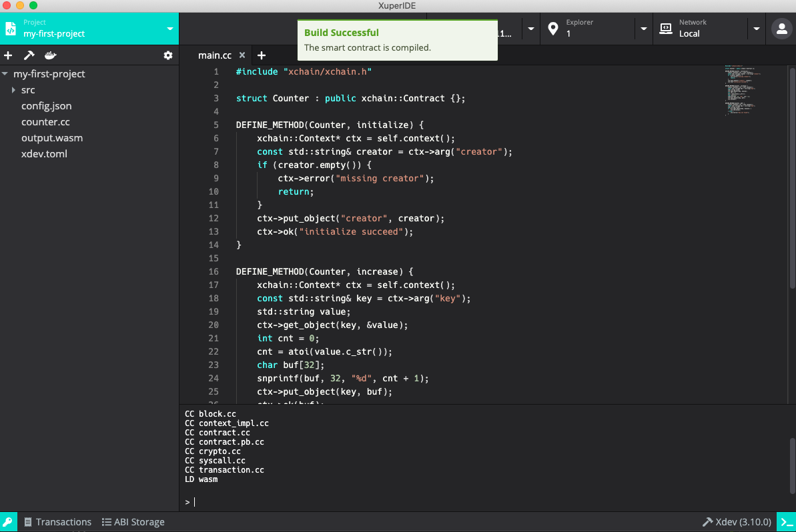
Task: Click the macOS green maximize button
Action: pos(33,5)
